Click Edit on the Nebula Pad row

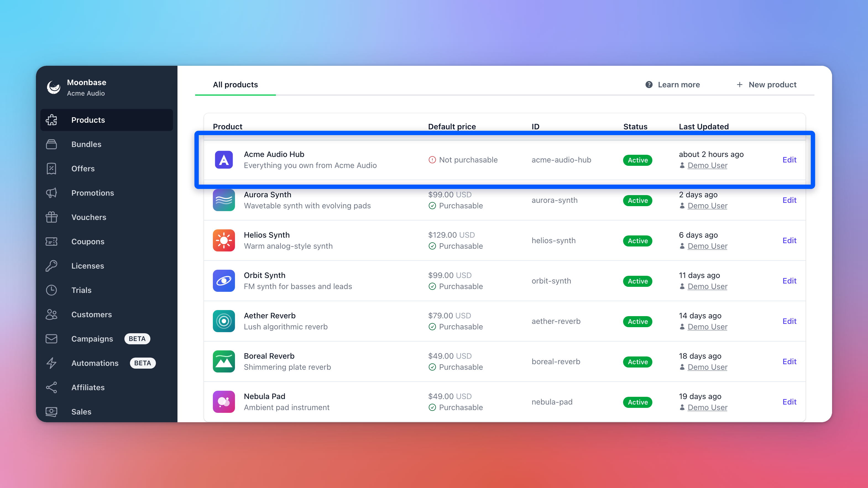[x=789, y=402]
